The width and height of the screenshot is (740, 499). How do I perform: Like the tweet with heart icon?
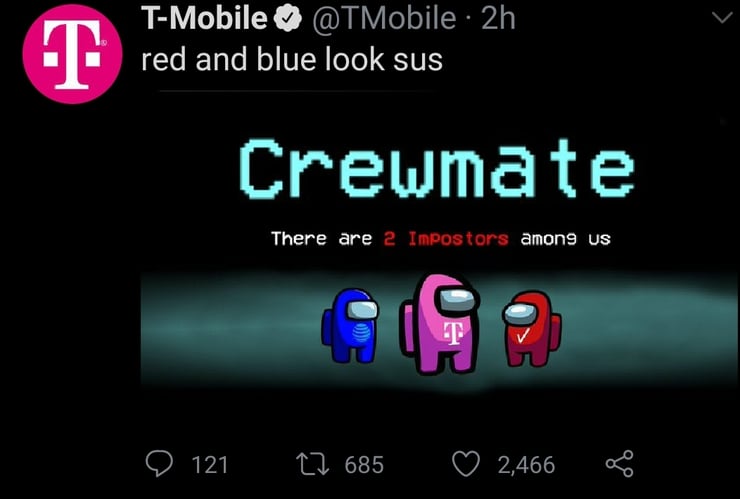pyautogui.click(x=466, y=464)
